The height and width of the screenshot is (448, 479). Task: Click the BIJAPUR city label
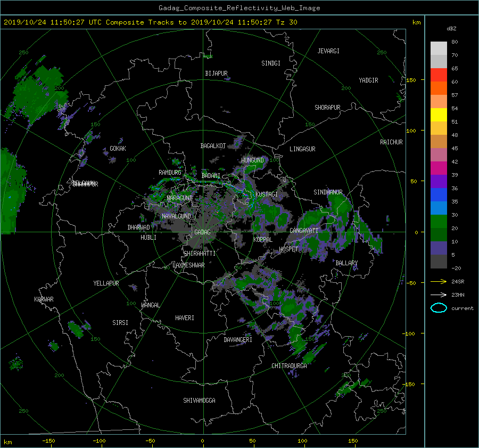(216, 74)
